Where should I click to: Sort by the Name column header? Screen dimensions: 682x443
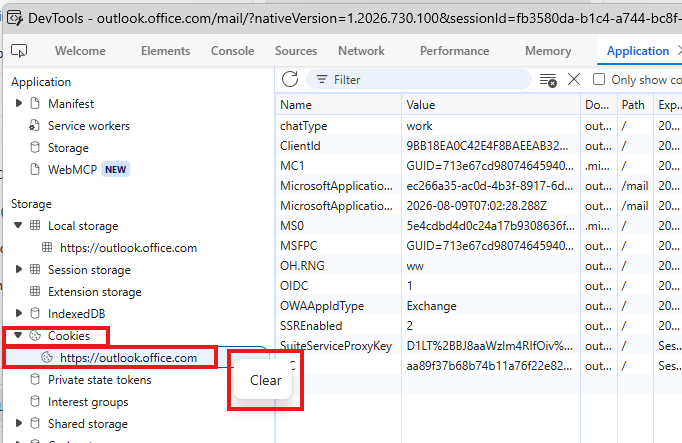(338, 105)
